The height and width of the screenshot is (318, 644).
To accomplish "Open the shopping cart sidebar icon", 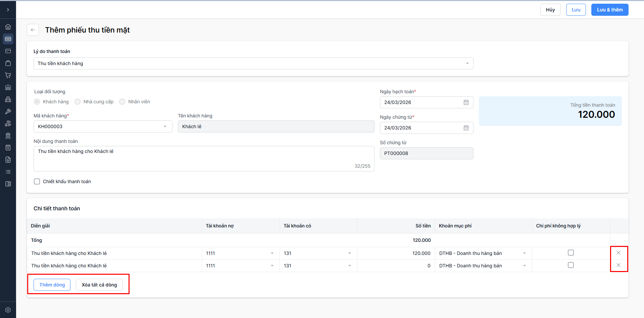I will (8, 75).
